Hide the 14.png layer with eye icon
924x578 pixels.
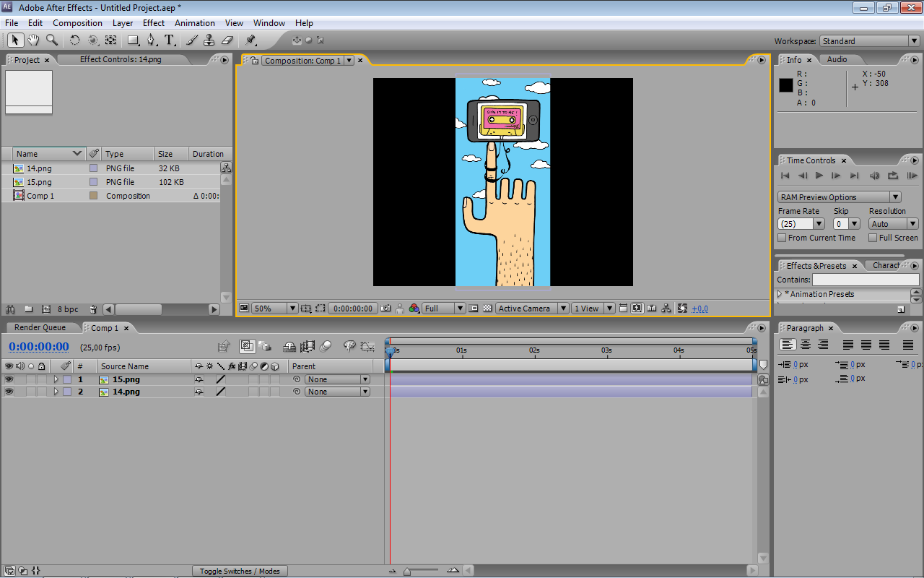click(9, 392)
